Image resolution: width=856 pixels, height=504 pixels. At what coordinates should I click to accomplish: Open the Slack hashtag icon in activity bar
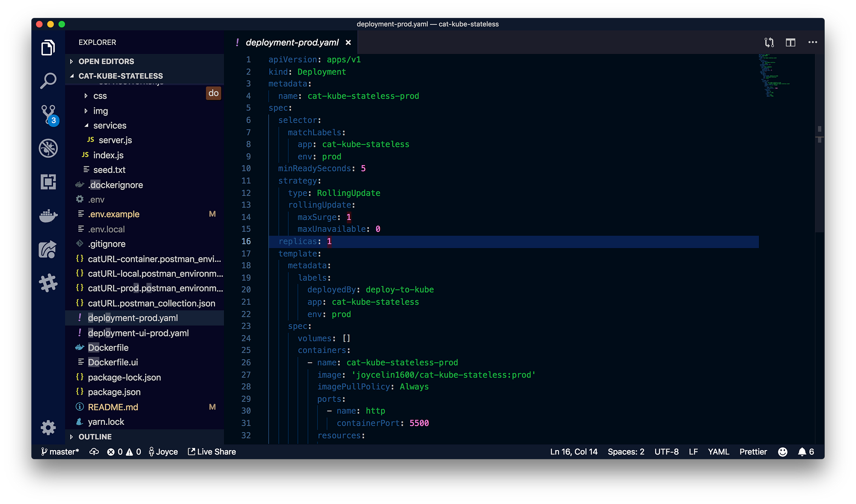48,283
